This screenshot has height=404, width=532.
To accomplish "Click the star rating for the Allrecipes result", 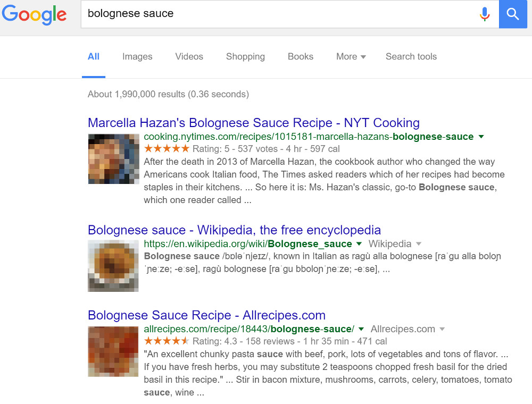I will [x=165, y=341].
